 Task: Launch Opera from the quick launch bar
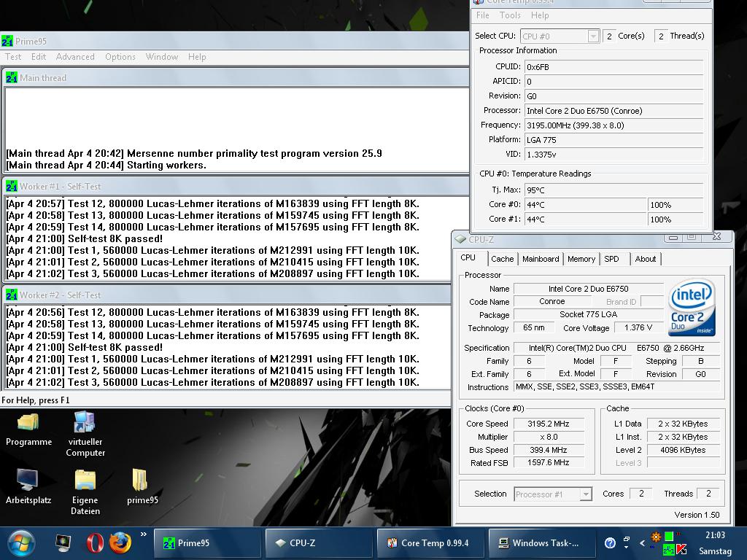pyautogui.click(x=95, y=542)
